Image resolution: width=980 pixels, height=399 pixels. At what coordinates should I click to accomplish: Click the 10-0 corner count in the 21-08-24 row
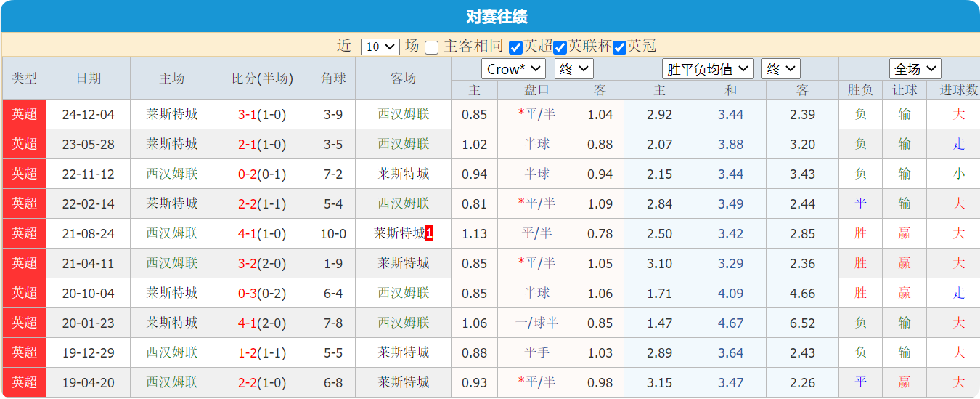tap(333, 233)
